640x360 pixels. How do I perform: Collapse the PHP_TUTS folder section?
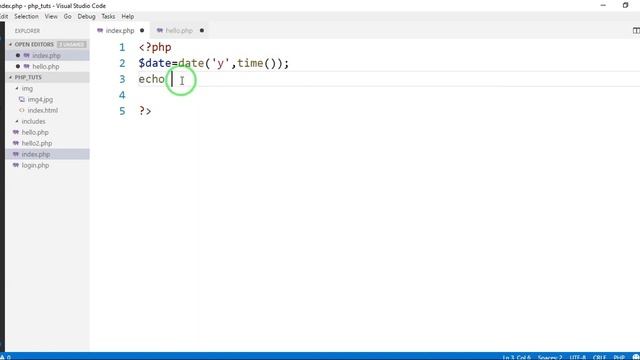tap(28, 77)
